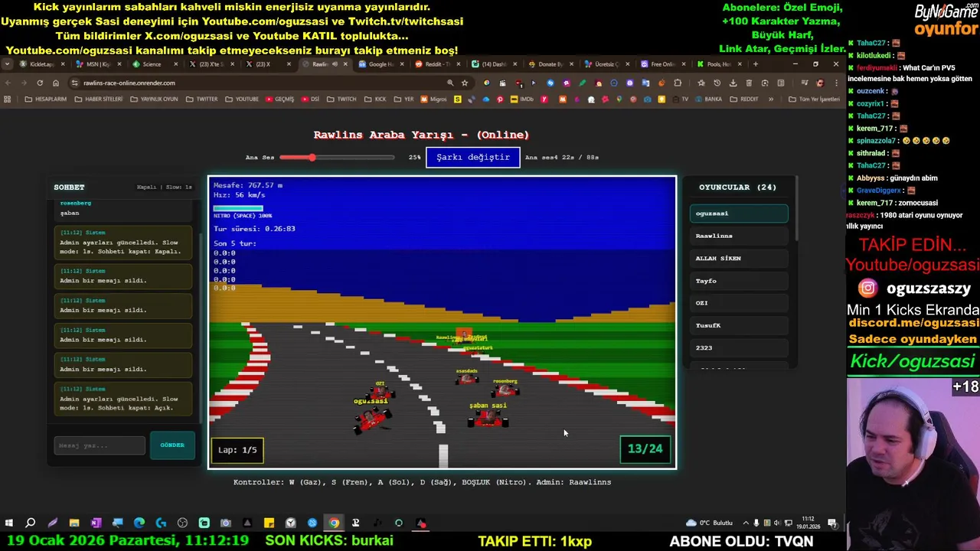Open OneNote from the taskbar

96,523
